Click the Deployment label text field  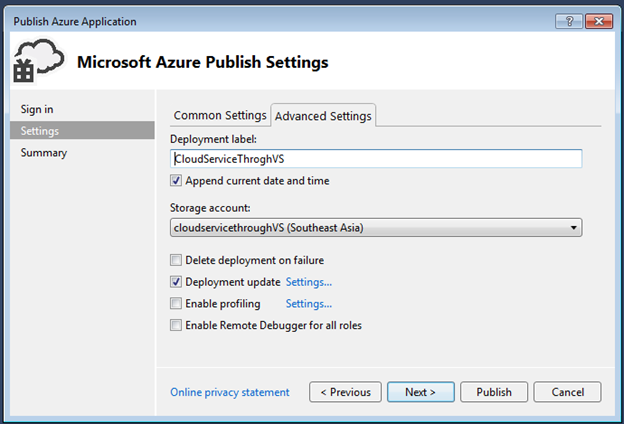click(376, 158)
